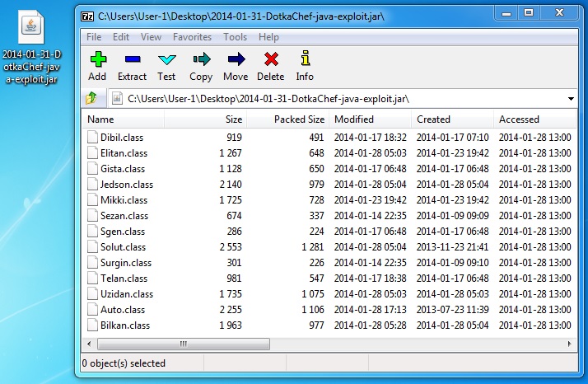Click the green plus Add icon
Image resolution: width=588 pixels, height=384 pixels.
pyautogui.click(x=97, y=60)
